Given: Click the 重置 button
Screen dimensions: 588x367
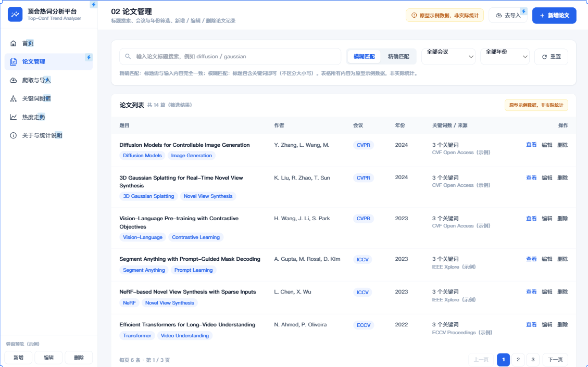Looking at the screenshot, I should [551, 57].
